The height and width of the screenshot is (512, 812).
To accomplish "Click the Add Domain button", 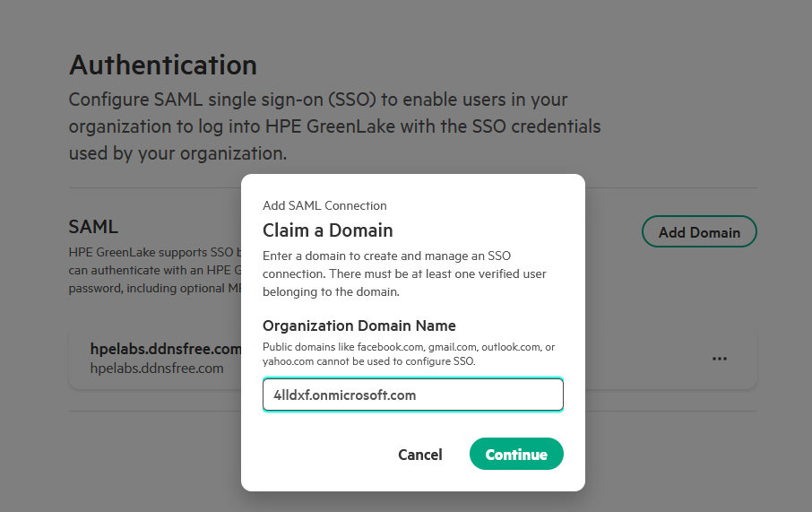I will pyautogui.click(x=699, y=232).
